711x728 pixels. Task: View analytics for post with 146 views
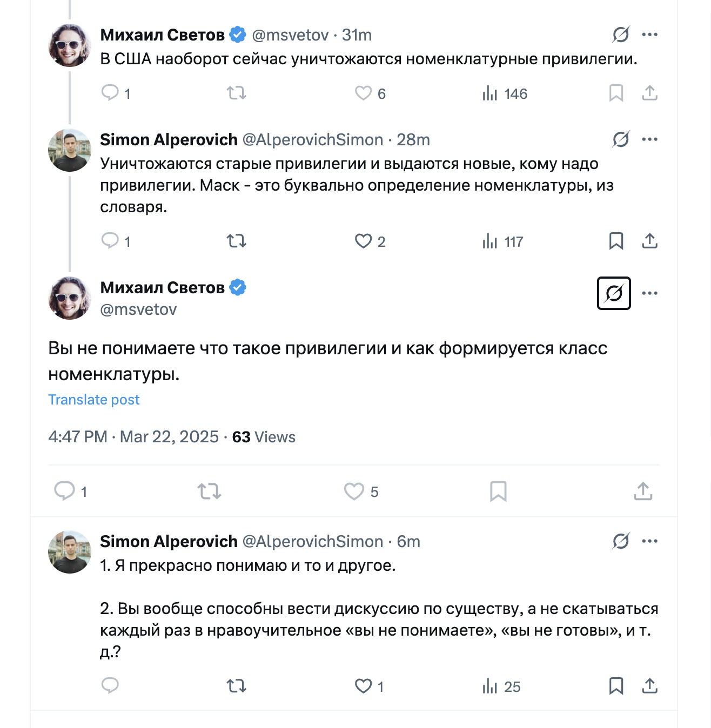[x=505, y=93]
